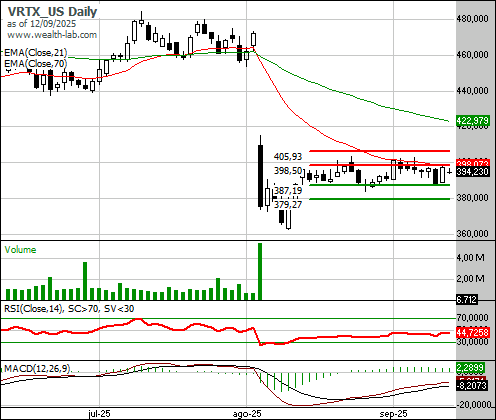The height and width of the screenshot is (420, 496).
Task: Select the MACD(12,26,9) indicator label
Action: [x=37, y=369]
